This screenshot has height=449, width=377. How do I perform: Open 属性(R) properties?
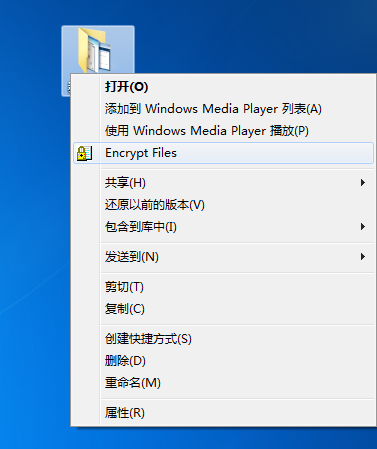[223, 413]
